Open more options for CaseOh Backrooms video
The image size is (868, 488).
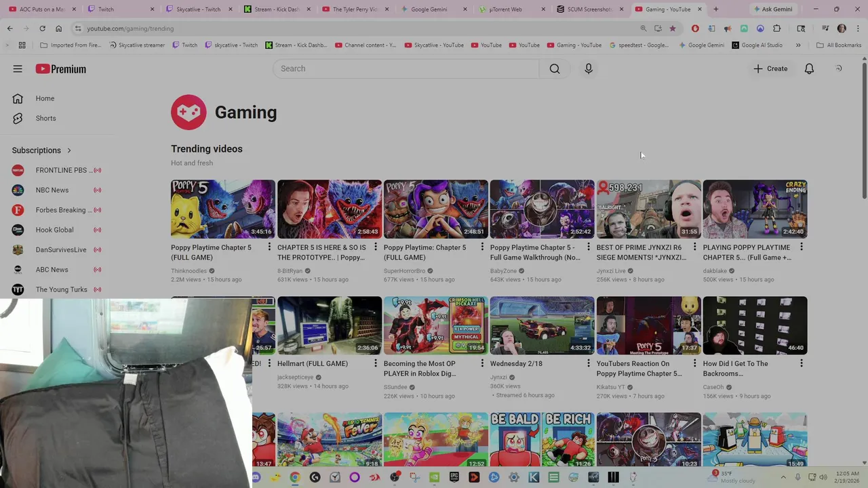click(x=802, y=363)
